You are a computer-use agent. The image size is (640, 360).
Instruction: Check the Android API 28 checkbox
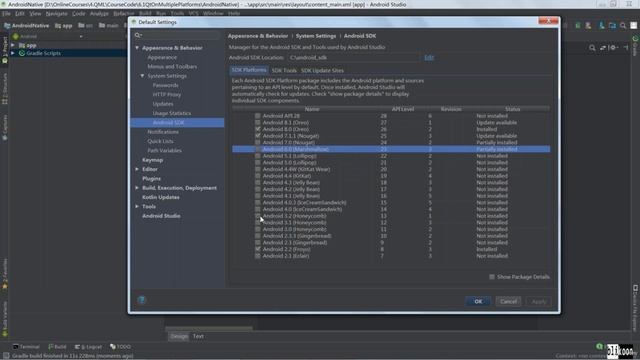258,116
